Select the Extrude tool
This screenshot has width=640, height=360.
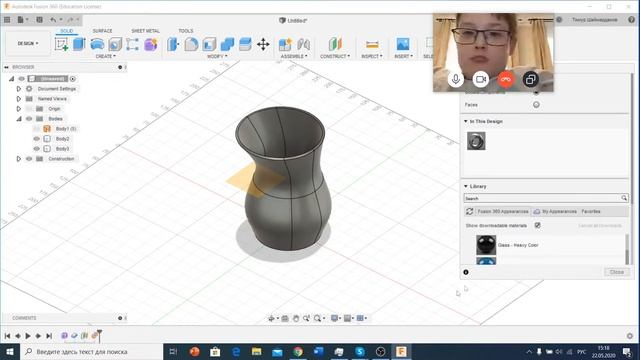click(79, 44)
